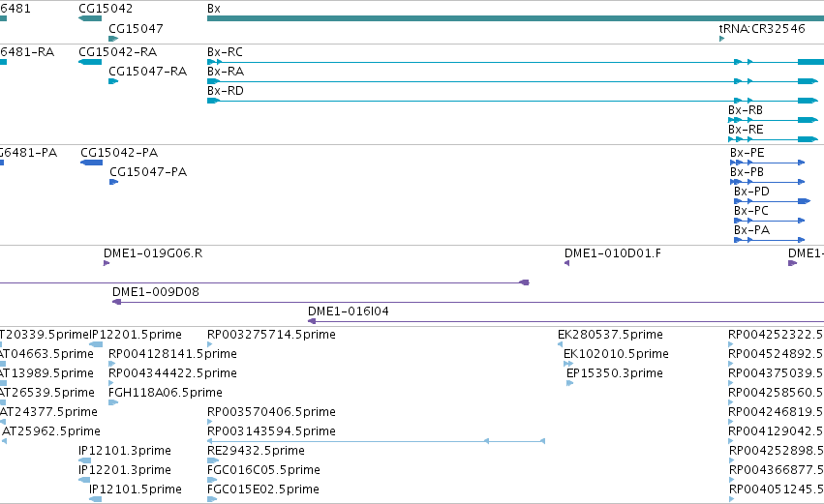824x504 pixels.
Task: Click the CG15042-PA protein glyph
Action: pos(91,163)
